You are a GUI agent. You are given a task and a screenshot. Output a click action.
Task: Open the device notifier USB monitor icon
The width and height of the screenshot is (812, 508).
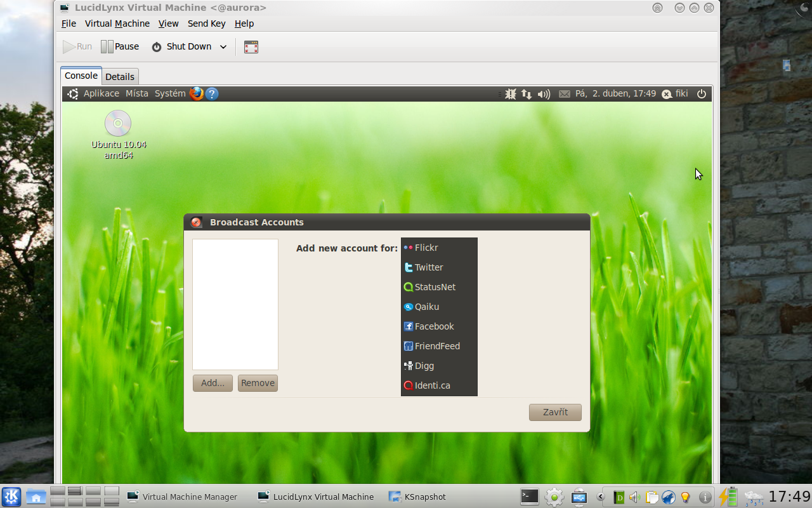point(579,497)
